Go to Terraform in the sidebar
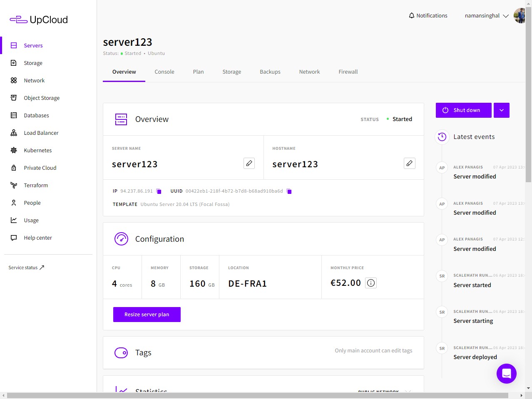Viewport: 532px width, 399px height. [x=36, y=185]
